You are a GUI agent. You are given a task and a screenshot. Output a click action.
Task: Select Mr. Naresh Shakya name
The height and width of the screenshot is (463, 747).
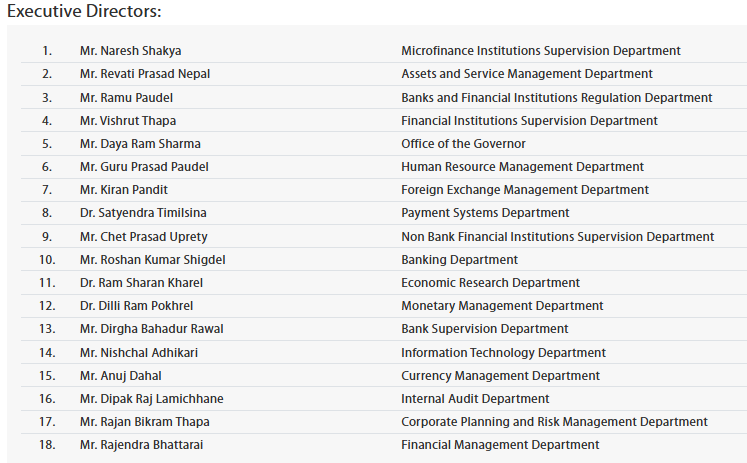pos(130,51)
